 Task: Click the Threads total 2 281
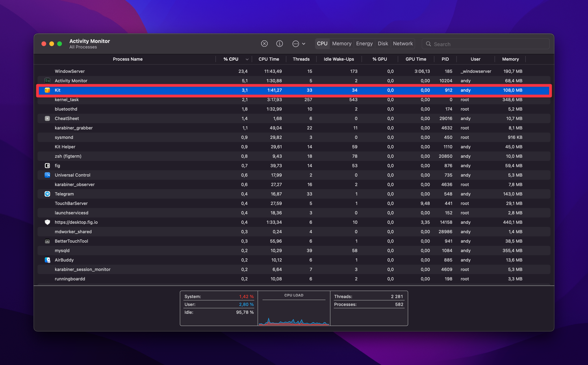click(397, 297)
